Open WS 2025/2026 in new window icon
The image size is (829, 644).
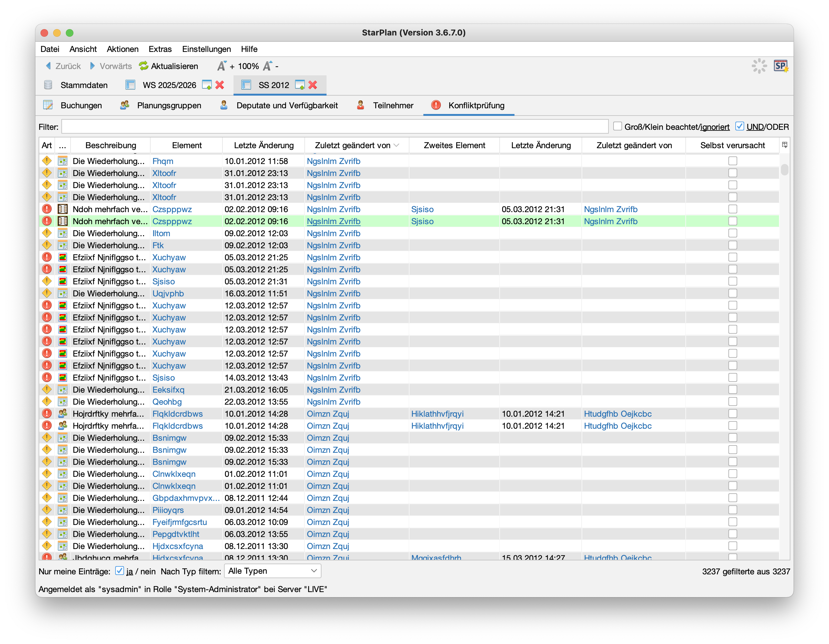207,85
